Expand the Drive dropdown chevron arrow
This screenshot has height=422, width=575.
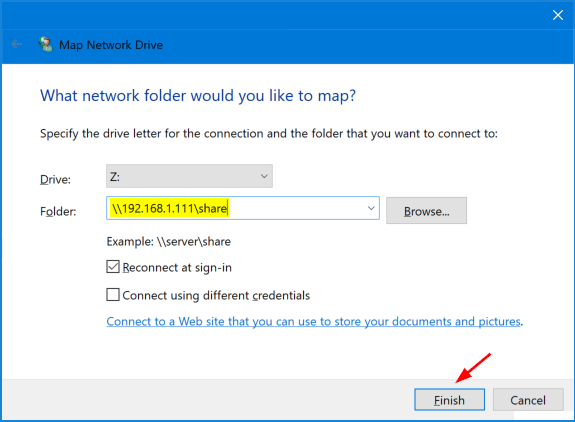[x=264, y=176]
